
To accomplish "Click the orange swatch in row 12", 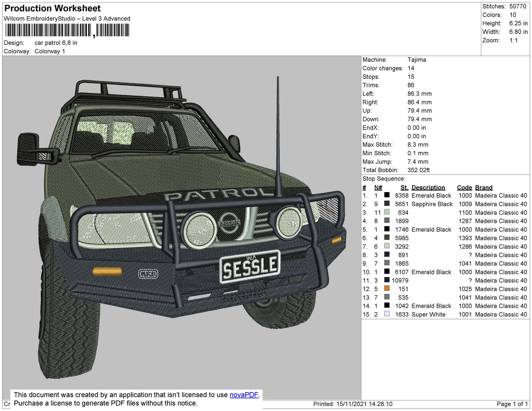I will click(387, 288).
